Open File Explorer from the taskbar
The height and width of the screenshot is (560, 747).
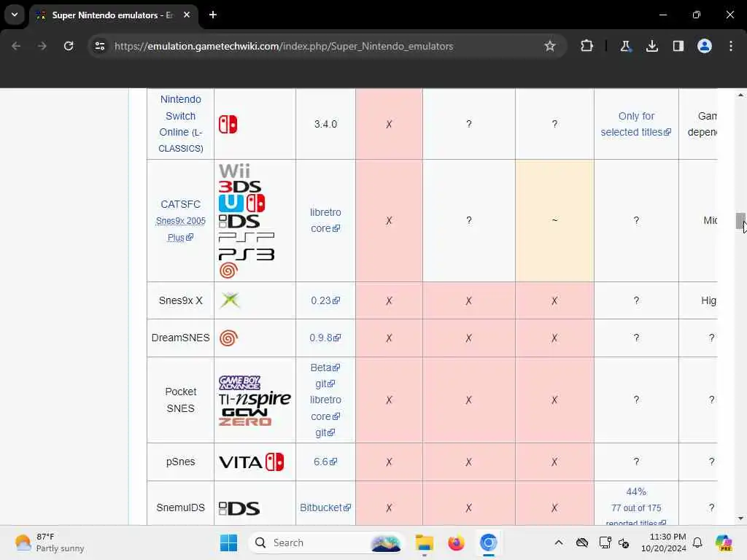pos(424,542)
